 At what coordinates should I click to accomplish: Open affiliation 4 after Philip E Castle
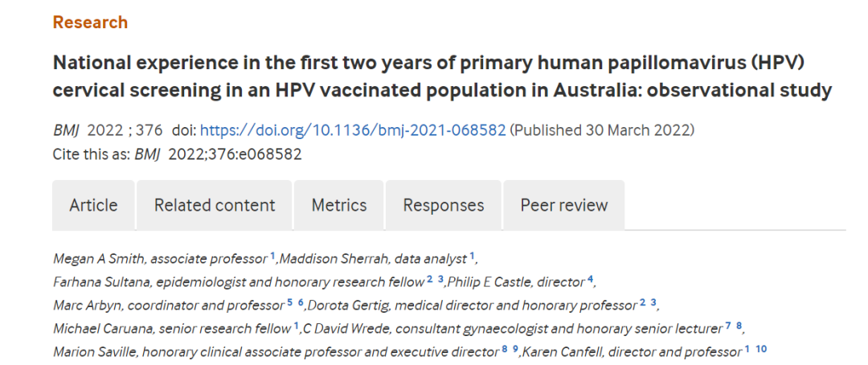590,280
